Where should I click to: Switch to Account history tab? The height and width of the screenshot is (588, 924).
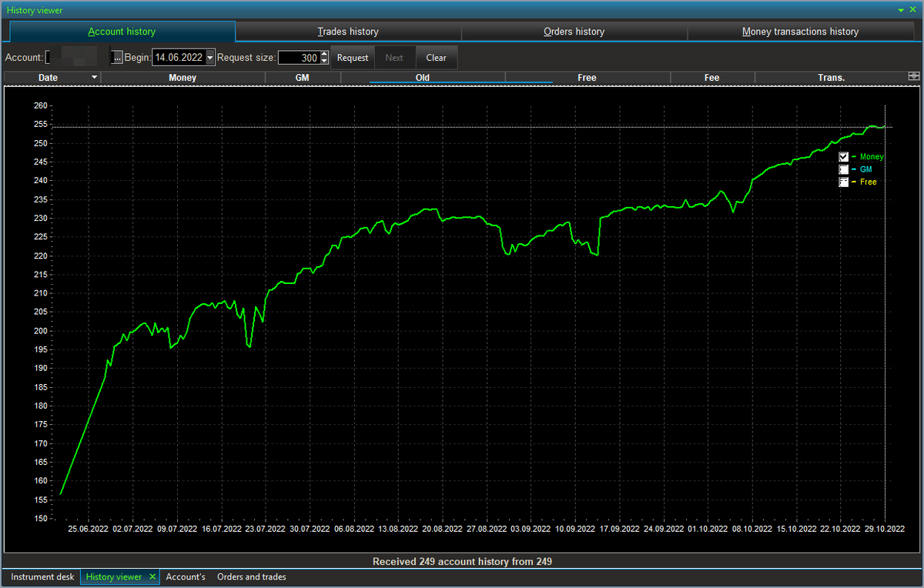coord(122,32)
